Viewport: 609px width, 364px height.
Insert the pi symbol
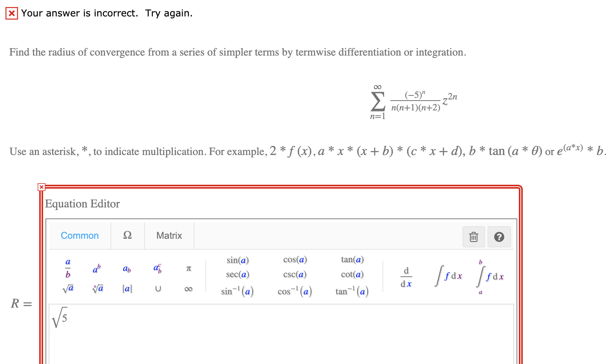[x=188, y=268]
